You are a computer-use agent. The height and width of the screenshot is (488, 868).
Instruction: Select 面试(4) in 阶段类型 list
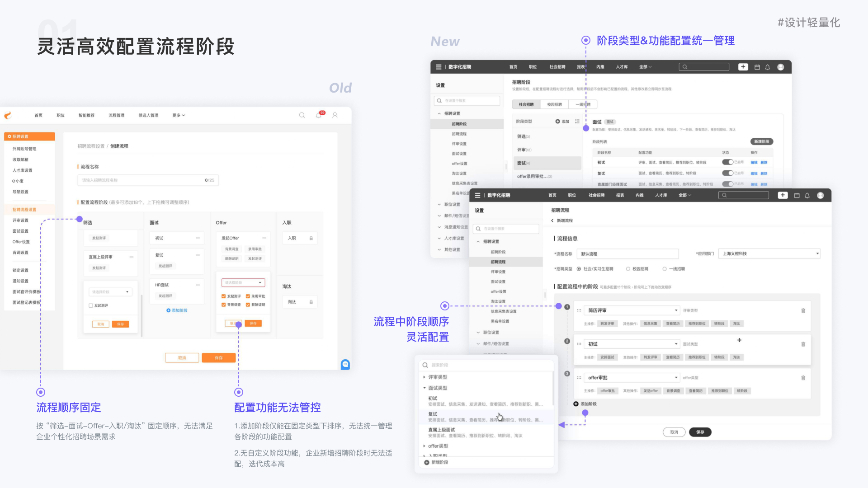coord(547,163)
